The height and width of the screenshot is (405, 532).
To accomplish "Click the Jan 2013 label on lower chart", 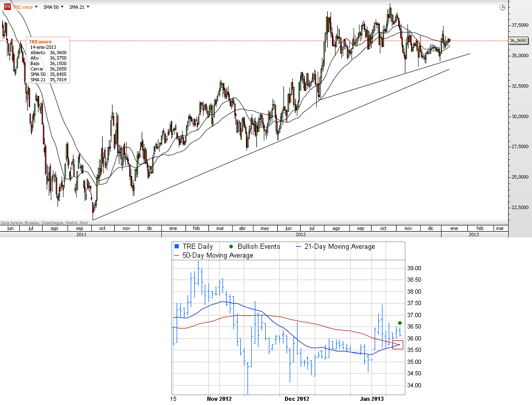I will pyautogui.click(x=372, y=399).
